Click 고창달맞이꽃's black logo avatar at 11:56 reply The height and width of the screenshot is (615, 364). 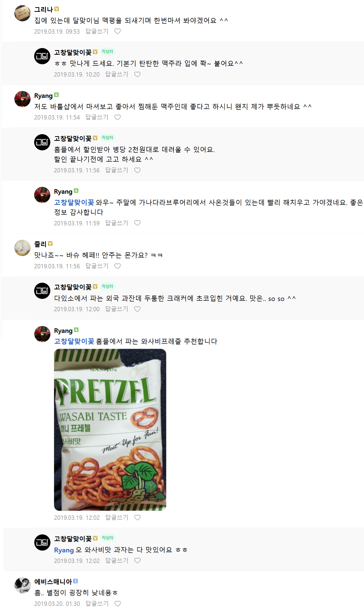tap(42, 142)
